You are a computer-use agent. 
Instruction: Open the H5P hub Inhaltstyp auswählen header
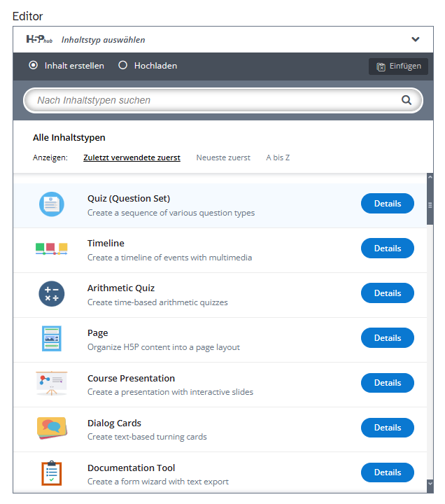pos(223,39)
